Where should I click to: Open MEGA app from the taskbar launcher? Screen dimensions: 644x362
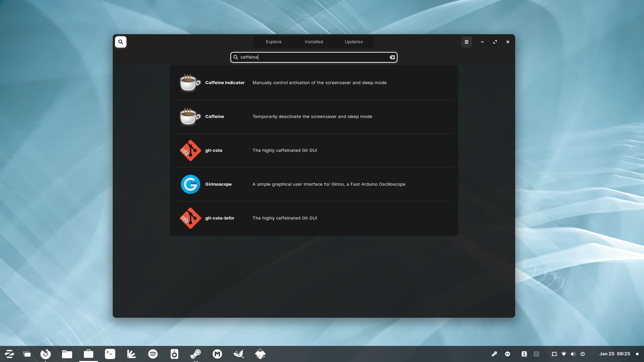tap(217, 354)
